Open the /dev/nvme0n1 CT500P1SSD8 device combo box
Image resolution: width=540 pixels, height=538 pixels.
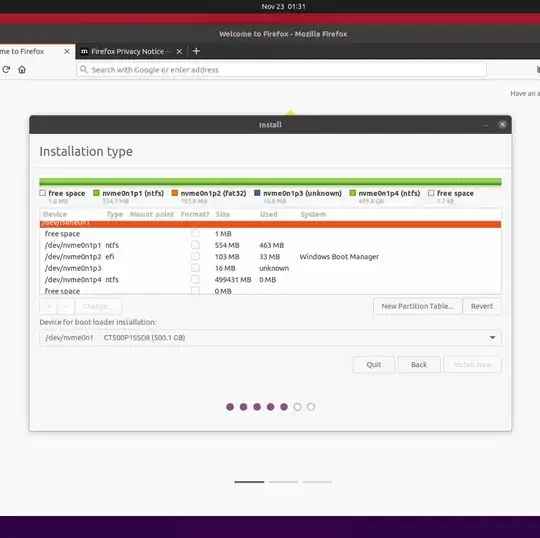[270, 338]
